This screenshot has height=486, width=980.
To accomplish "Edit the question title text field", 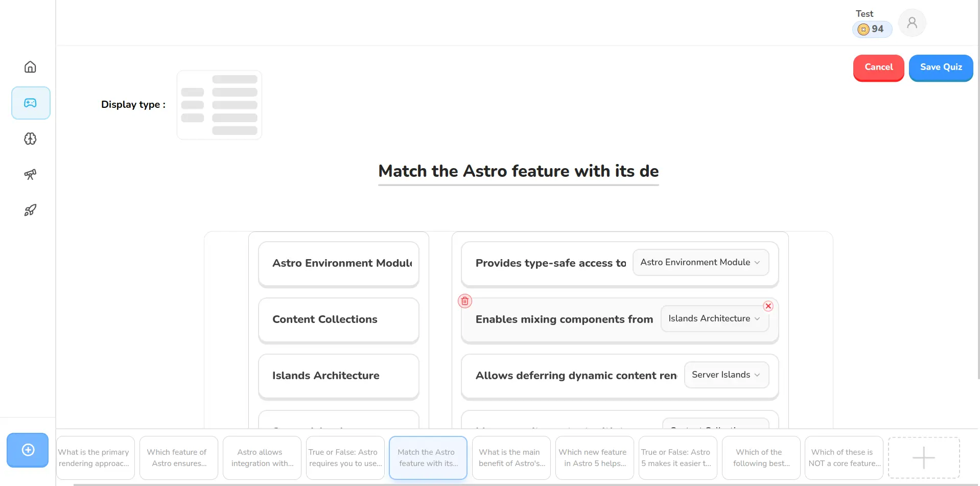I will pos(518,171).
